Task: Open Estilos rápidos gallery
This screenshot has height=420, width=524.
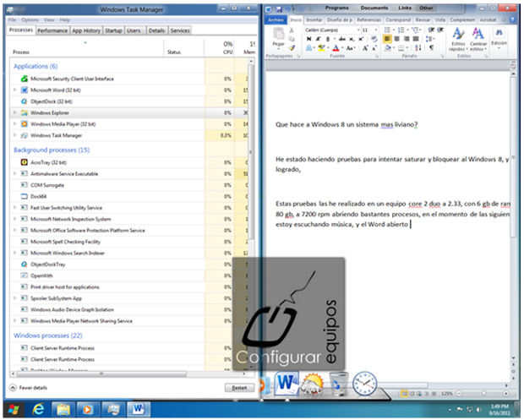Action: click(458, 40)
